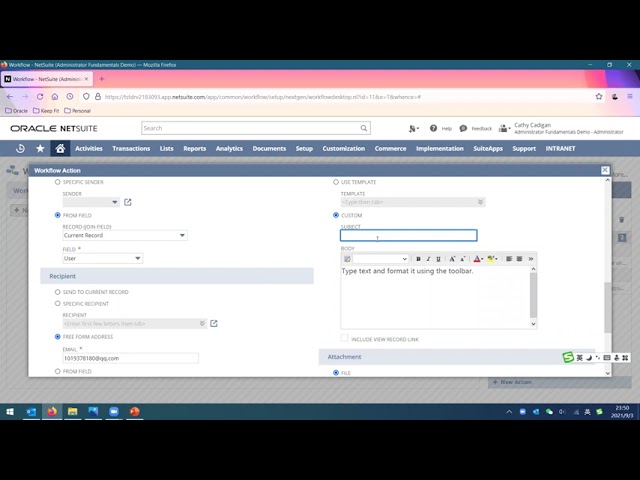
Task: Open the Oracle bookmarks folder
Action: (x=16, y=111)
